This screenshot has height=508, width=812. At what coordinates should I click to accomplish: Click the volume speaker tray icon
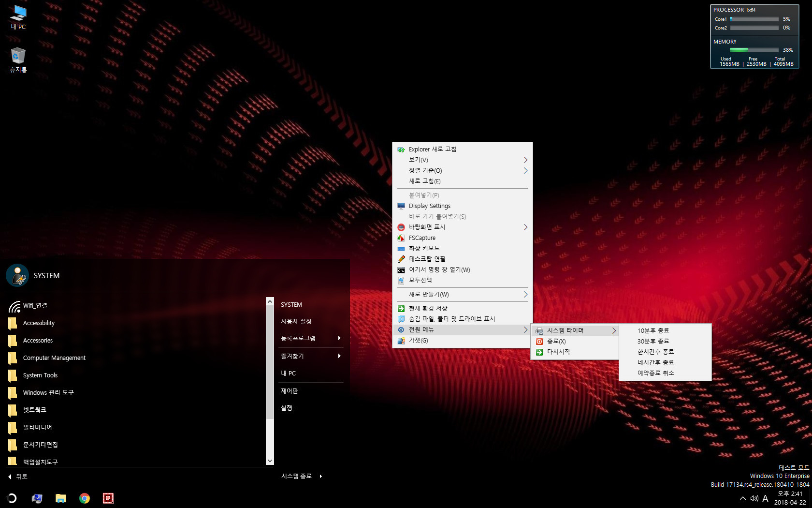coord(754,498)
